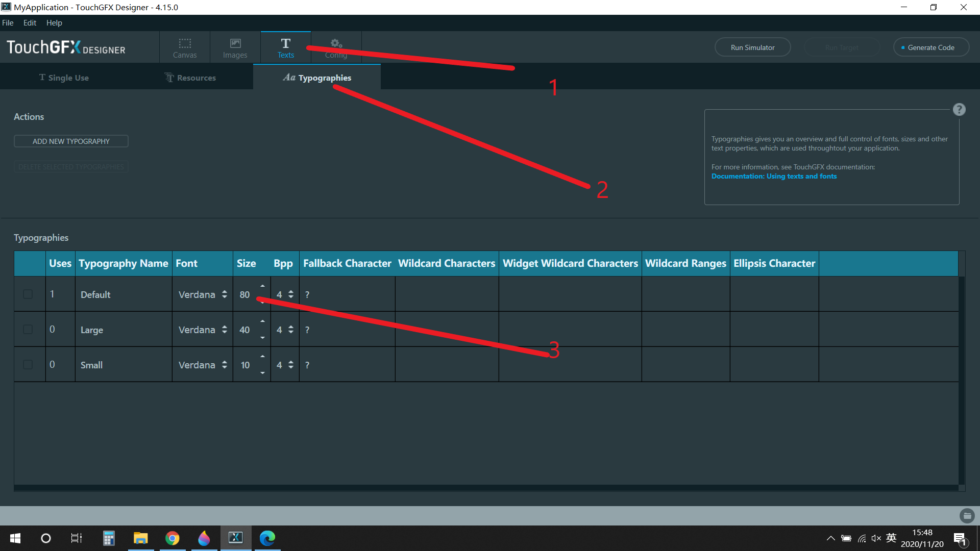Open the Small row Bpp dropdown
This screenshot has height=551, width=980.
pyautogui.click(x=285, y=365)
